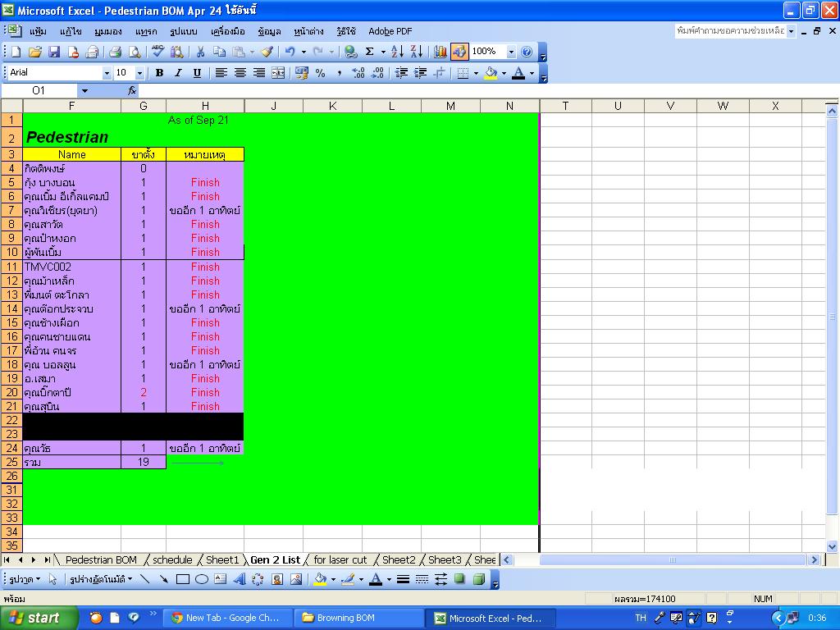Screen dimensions: 840x630
Task: Click the yellow fill color button
Action: 491,73
